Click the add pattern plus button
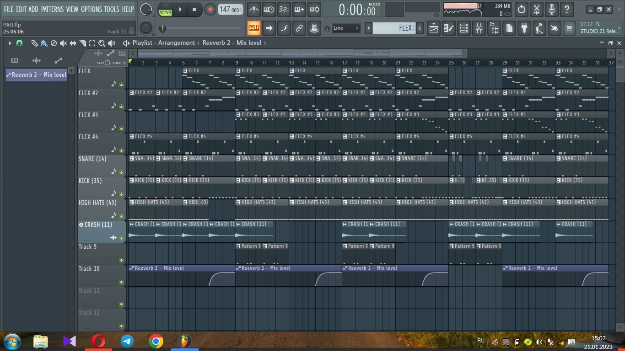625x364 pixels. click(x=420, y=28)
